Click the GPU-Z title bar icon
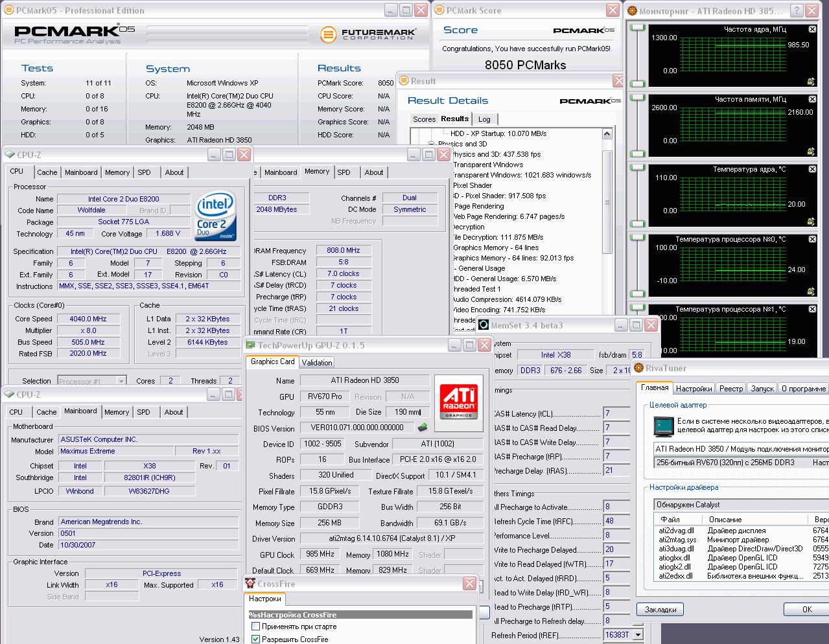The image size is (829, 644). point(250,345)
